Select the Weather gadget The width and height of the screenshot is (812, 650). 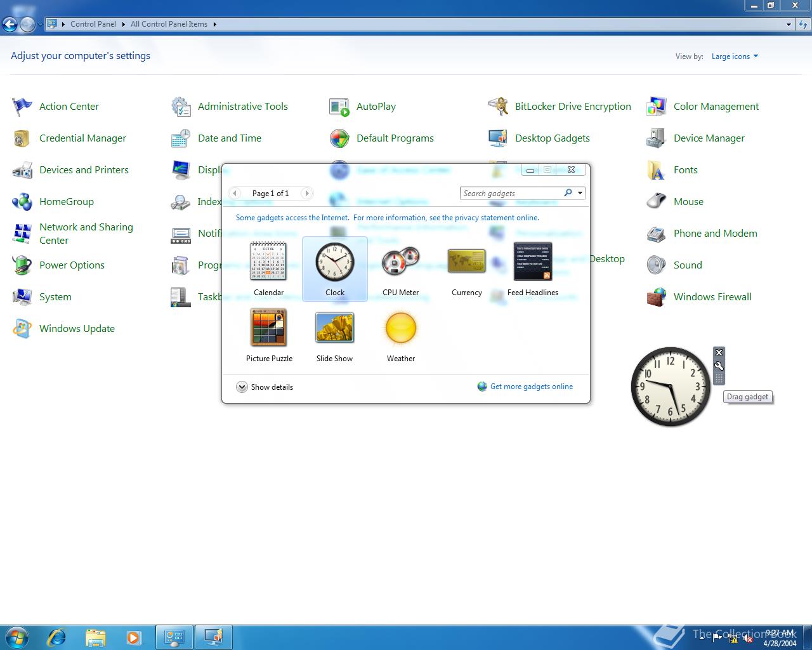coord(401,335)
